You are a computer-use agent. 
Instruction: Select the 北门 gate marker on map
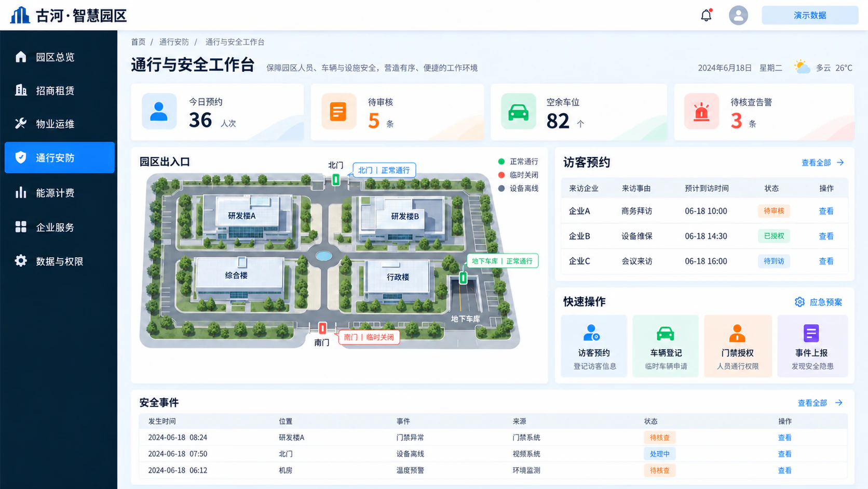[336, 179]
